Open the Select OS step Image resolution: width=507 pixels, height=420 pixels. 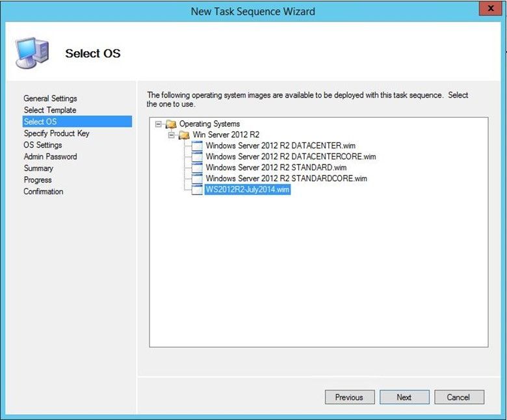click(77, 122)
